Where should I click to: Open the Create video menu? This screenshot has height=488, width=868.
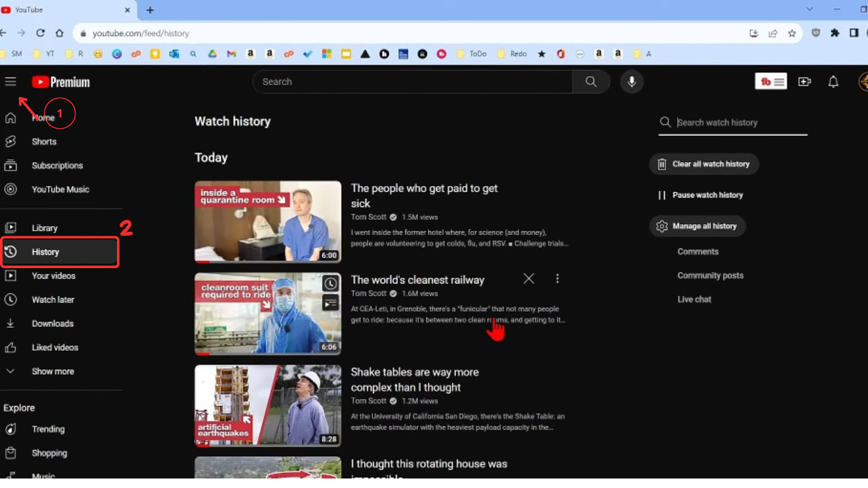(804, 81)
